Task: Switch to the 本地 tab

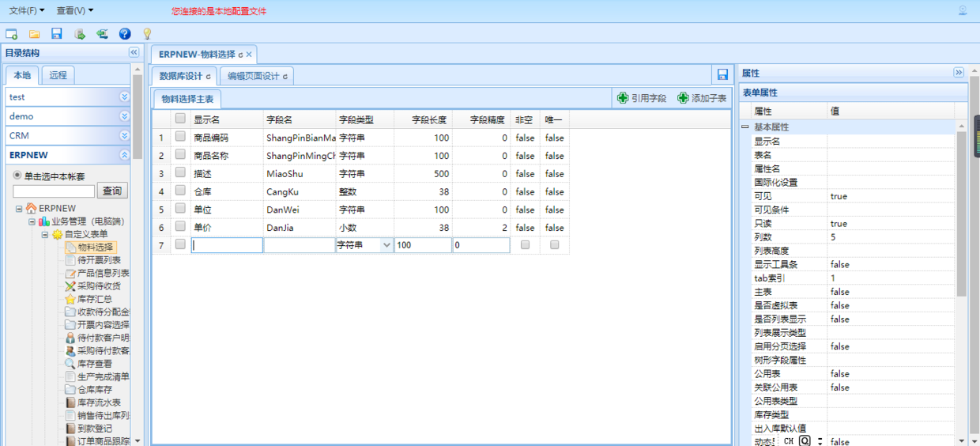Action: (x=22, y=75)
